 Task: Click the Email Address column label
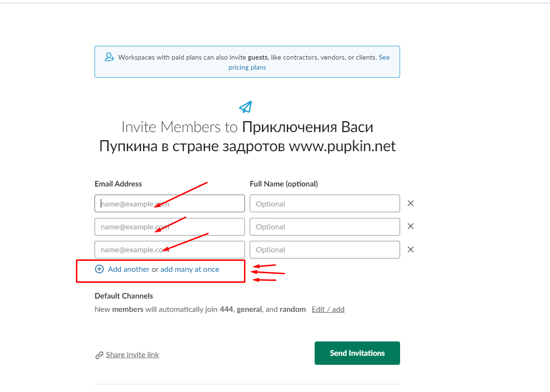[x=118, y=184]
